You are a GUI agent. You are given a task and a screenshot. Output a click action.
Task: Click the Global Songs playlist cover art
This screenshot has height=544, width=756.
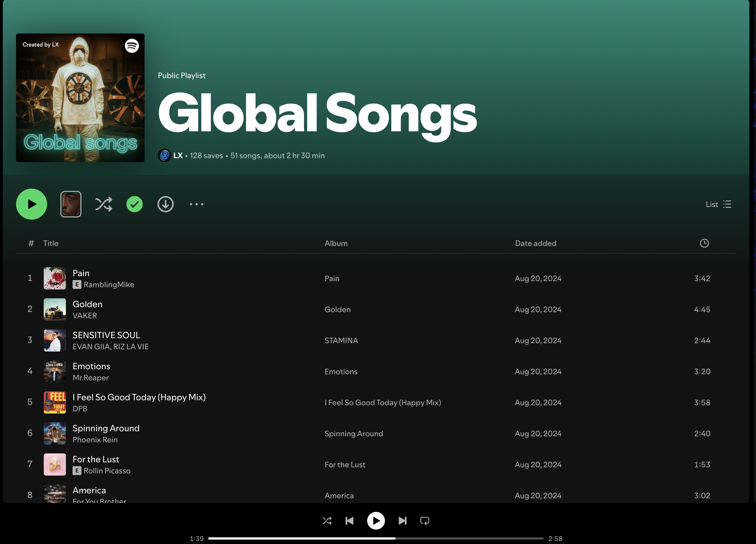click(x=80, y=98)
